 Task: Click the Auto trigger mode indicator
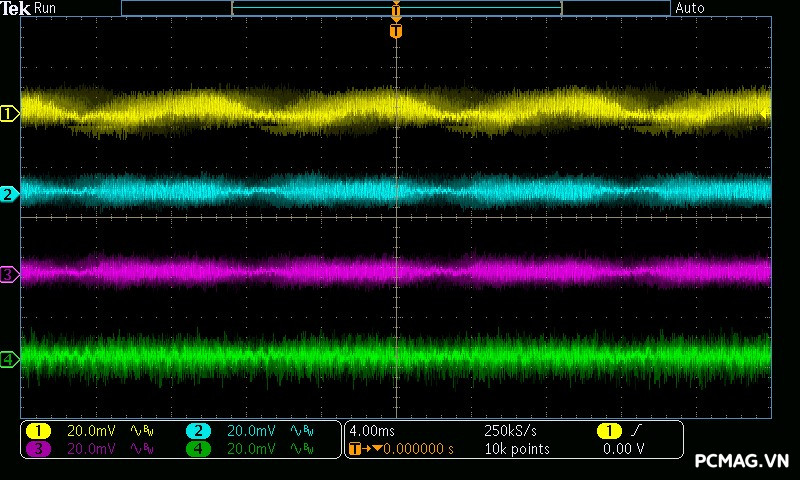pos(690,8)
